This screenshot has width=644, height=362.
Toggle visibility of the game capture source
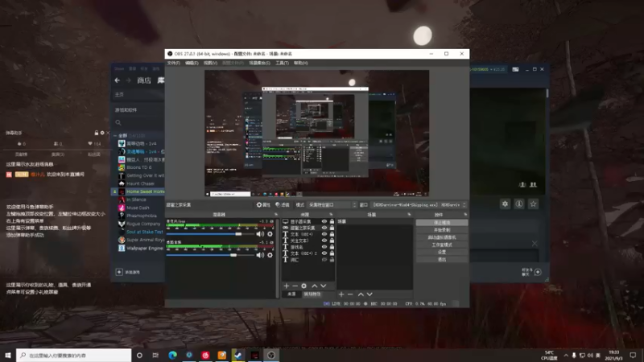324,228
